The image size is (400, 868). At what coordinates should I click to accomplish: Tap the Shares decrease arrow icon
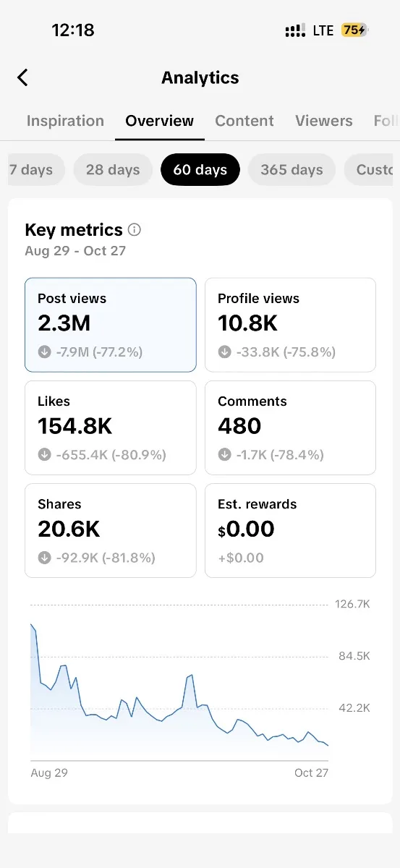(x=44, y=558)
